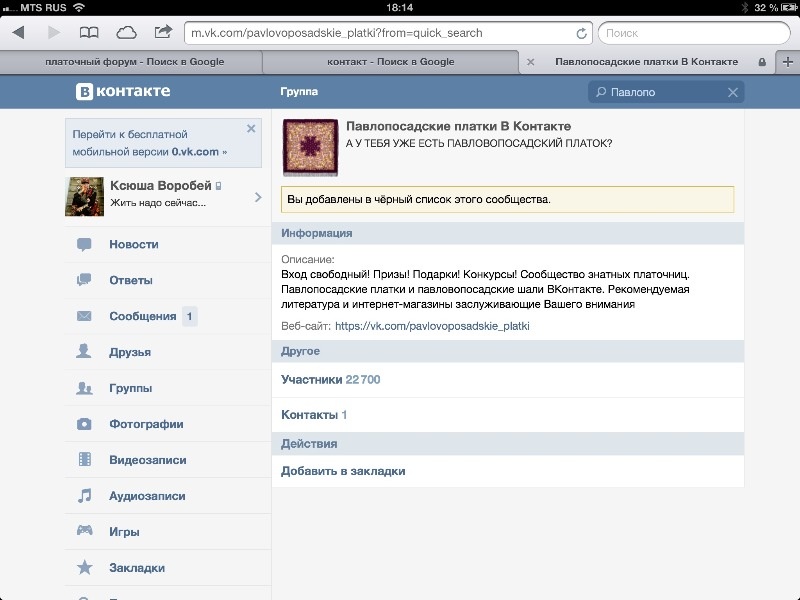Click the Описание label
Screen dimensions: 800x600
tap(308, 259)
